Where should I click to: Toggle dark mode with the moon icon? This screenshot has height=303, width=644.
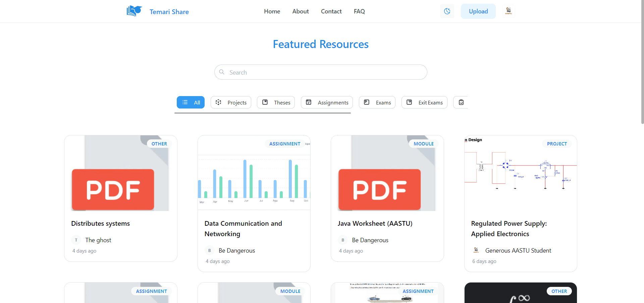[447, 11]
